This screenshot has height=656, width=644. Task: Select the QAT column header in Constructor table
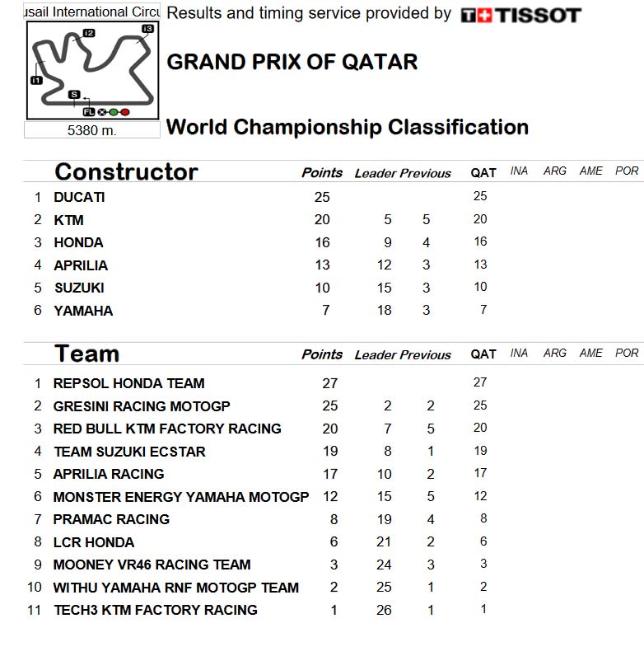483,173
